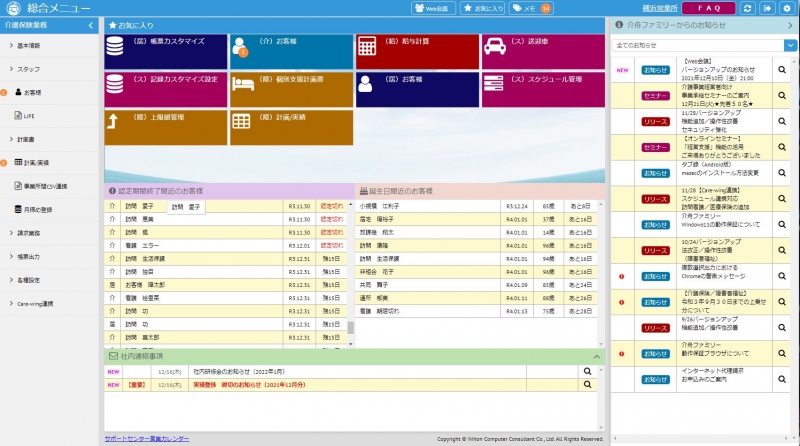Click the 誕生日間近 list scroll-up arrow
Screen dimensions: 800x446
point(601,204)
